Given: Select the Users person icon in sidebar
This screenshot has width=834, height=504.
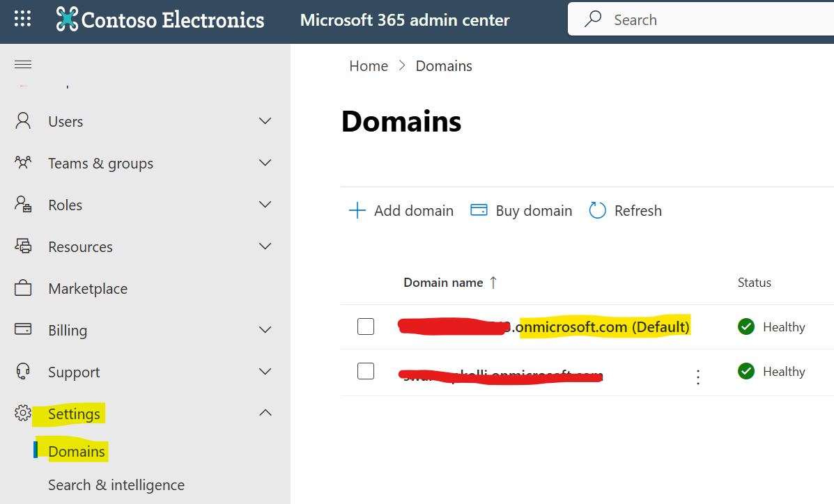Looking at the screenshot, I should [22, 120].
